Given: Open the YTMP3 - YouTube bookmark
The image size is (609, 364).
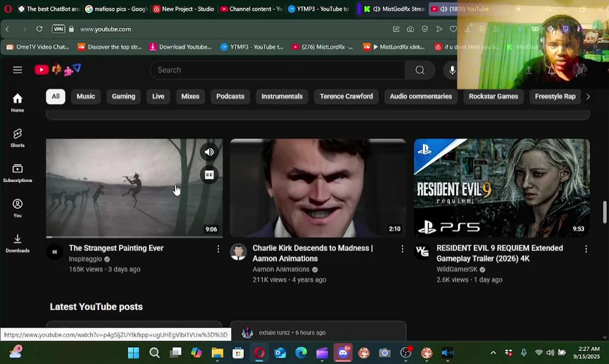Looking at the screenshot, I should coord(251,47).
